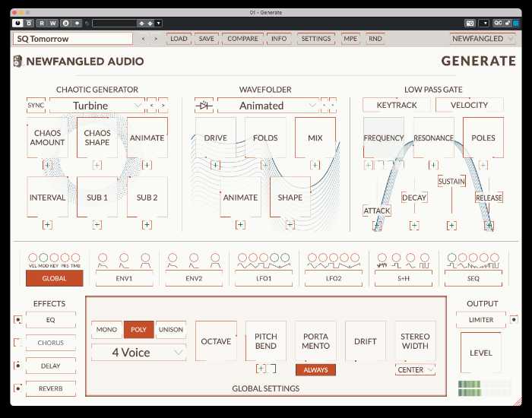Open the LFO1 modulation tab
This screenshot has height=418, width=532.
(x=264, y=279)
